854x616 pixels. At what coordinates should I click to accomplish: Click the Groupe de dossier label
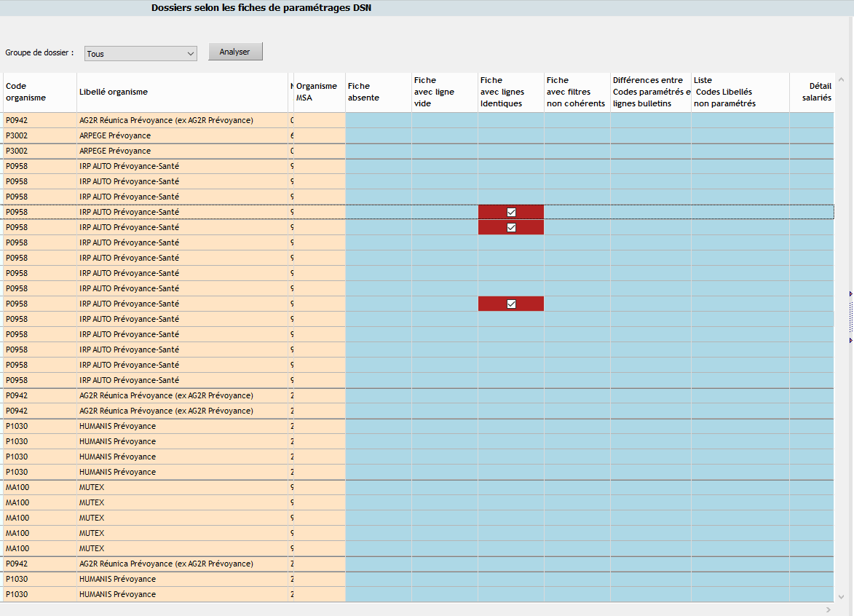coord(39,53)
